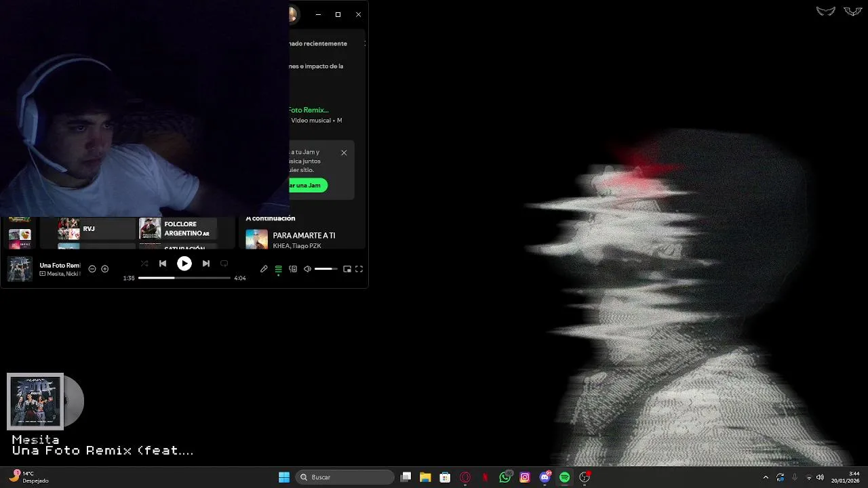The width and height of the screenshot is (868, 488).
Task: Start a Jam with the green button
Action: pos(308,186)
